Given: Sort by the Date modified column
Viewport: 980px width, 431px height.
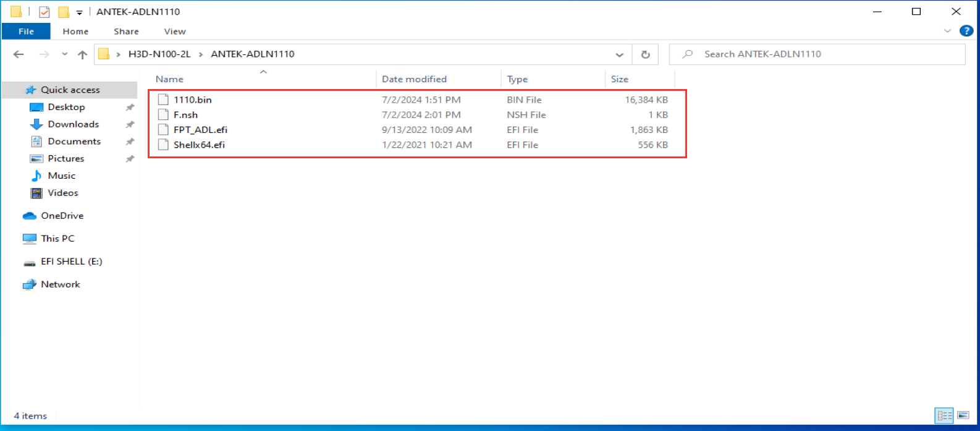Looking at the screenshot, I should tap(414, 79).
